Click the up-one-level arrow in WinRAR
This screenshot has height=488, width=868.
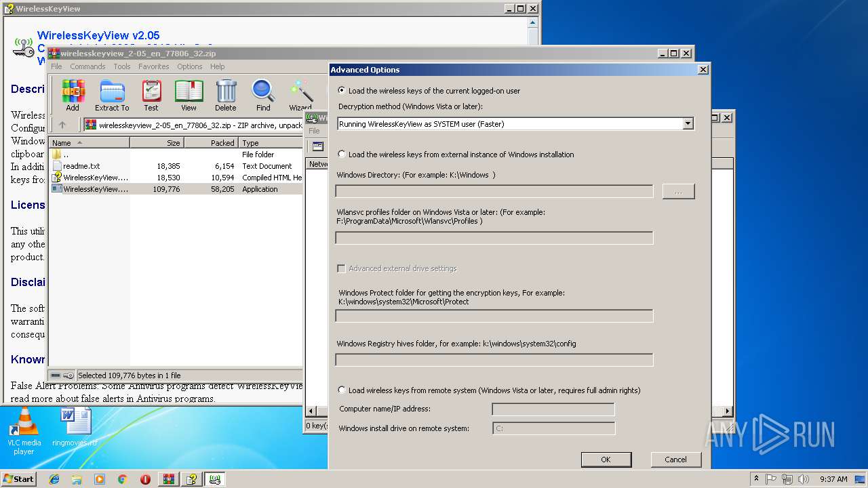(62, 125)
